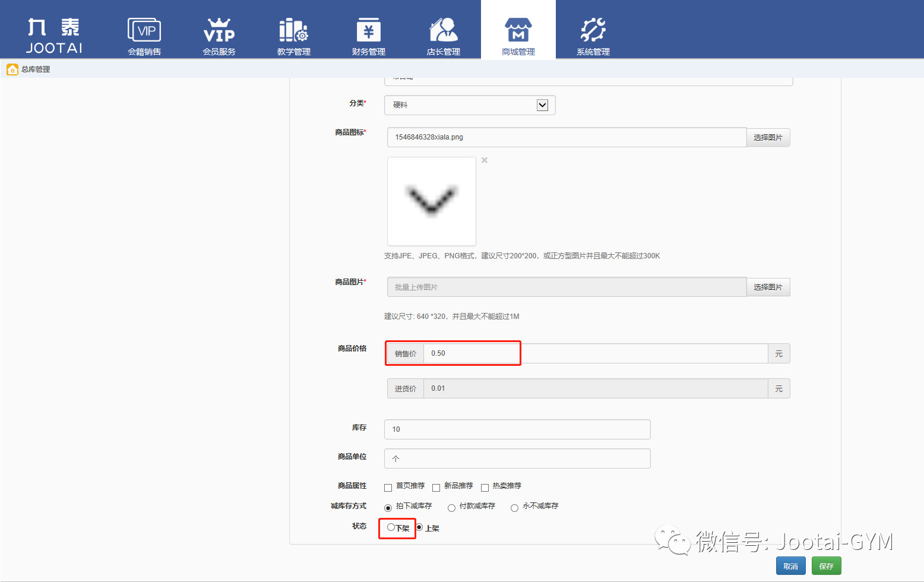Click the 批量上传图片 field
924x582 pixels.
(x=567, y=287)
